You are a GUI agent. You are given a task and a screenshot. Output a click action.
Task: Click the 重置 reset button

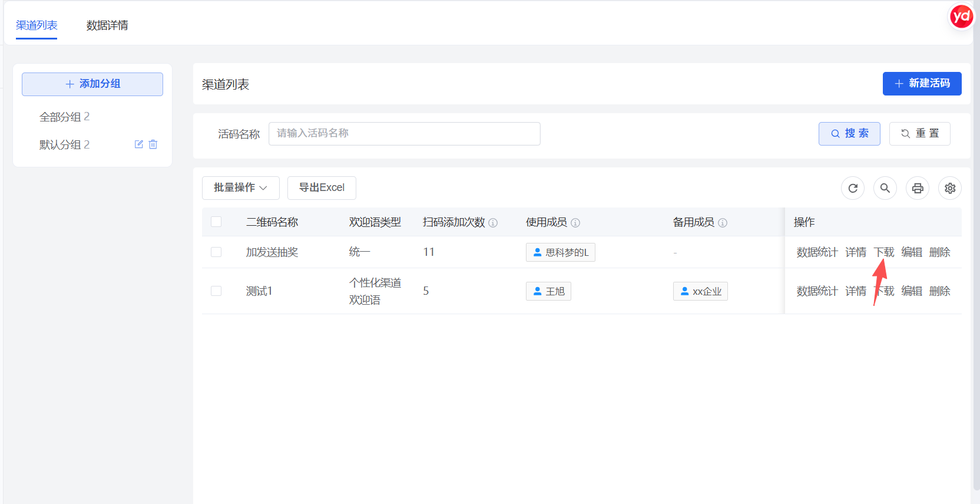pos(920,134)
